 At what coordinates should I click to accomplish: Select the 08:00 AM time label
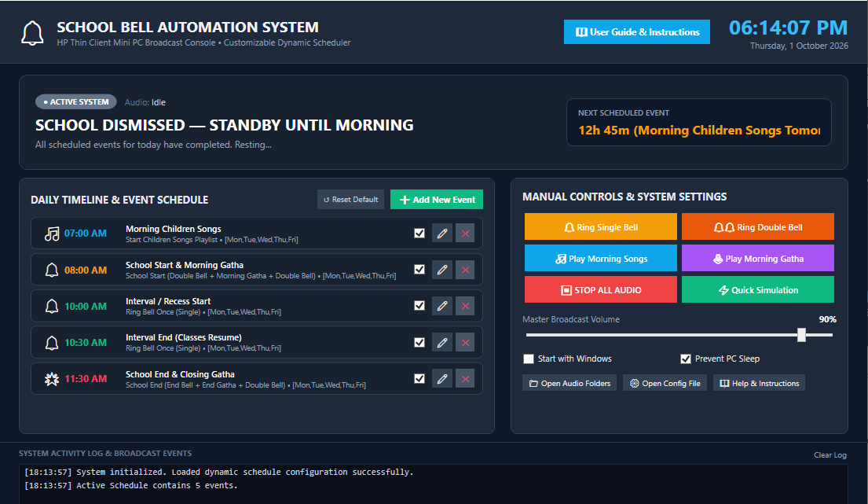[86, 270]
